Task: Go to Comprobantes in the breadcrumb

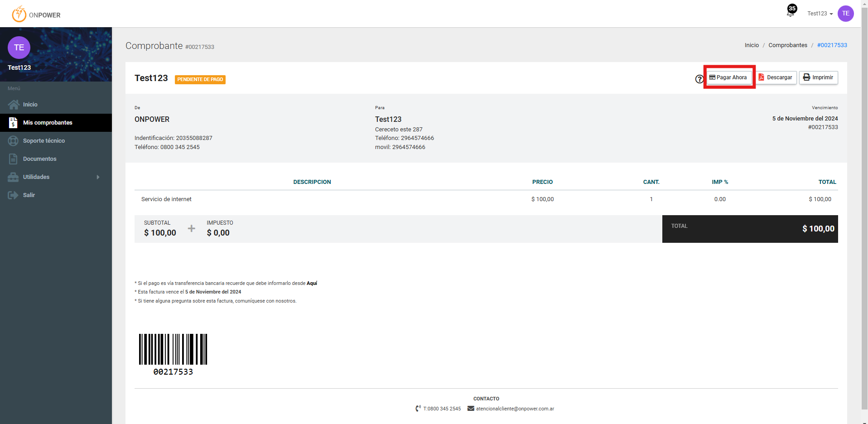Action: tap(787, 45)
